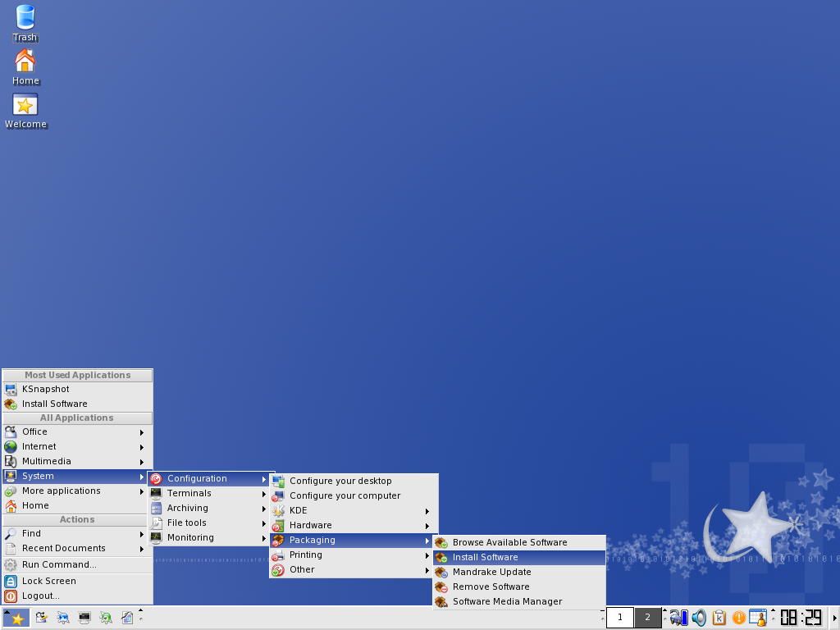Expand the Recent Documents submenu arrow
Image resolution: width=840 pixels, height=630 pixels.
(x=141, y=549)
